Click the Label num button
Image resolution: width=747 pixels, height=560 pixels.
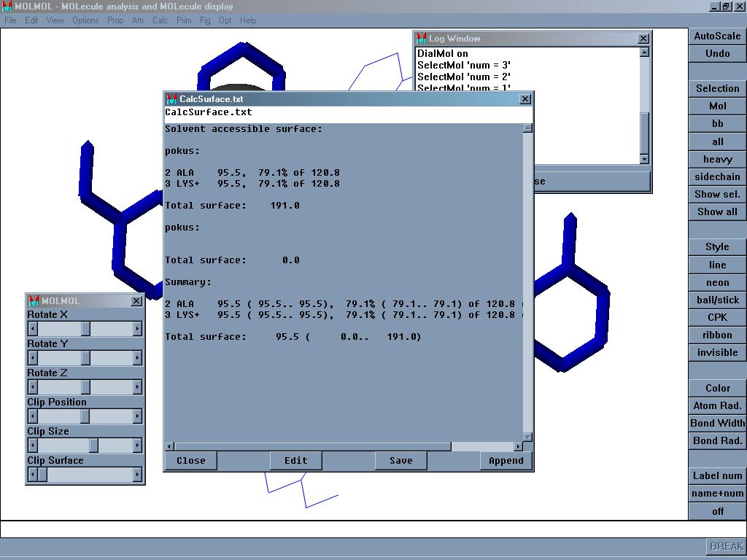pos(717,475)
